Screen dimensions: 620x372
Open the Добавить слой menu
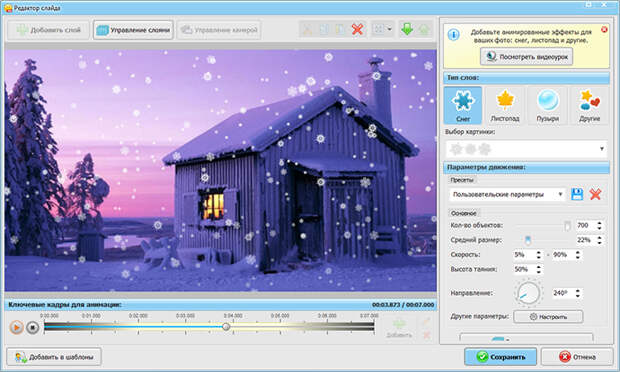[x=48, y=30]
